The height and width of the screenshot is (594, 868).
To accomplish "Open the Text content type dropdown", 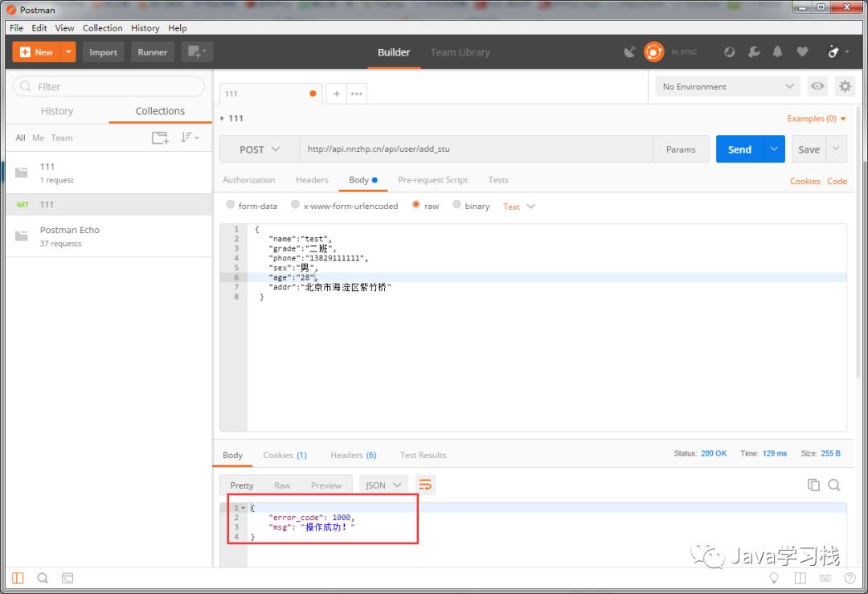I will pyautogui.click(x=518, y=207).
